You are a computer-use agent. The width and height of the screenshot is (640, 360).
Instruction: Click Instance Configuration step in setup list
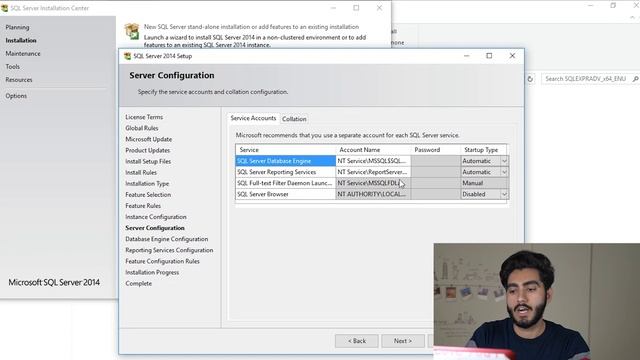pos(156,217)
